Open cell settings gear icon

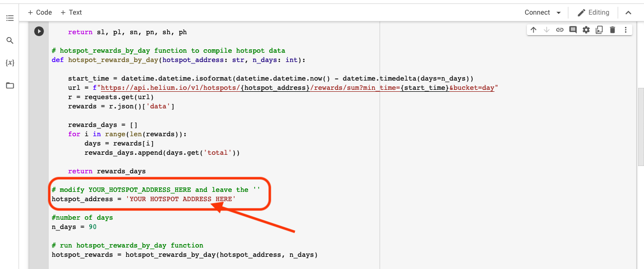[586, 30]
